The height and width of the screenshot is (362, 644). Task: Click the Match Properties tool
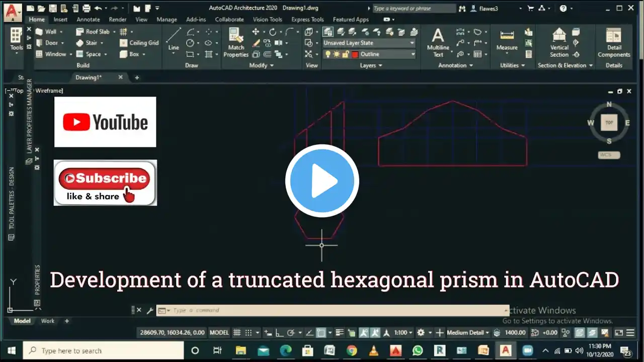(x=236, y=43)
